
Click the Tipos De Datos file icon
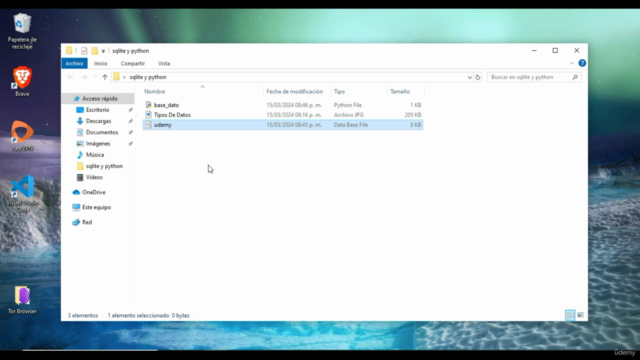click(149, 115)
